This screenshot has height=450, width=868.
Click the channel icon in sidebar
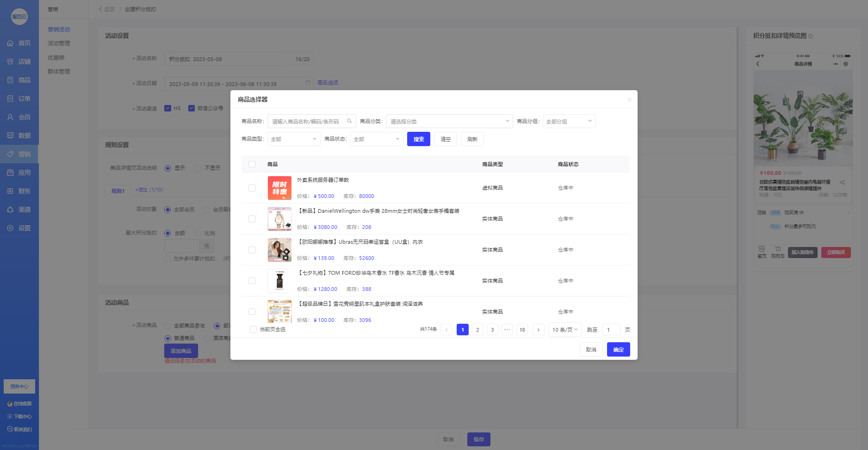pyautogui.click(x=10, y=210)
